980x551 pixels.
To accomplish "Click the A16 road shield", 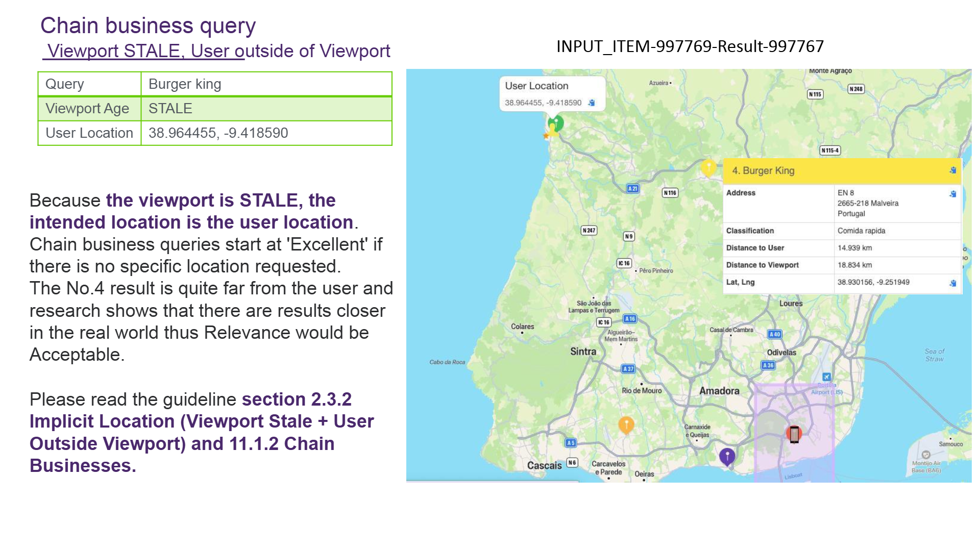I will coord(630,319).
